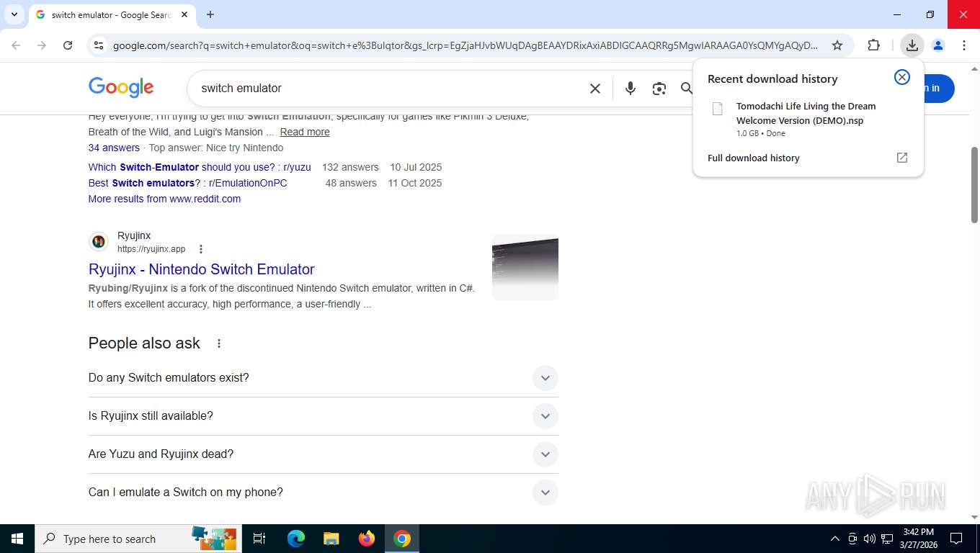Reload the current page
The width and height of the screenshot is (980, 553).
68,45
